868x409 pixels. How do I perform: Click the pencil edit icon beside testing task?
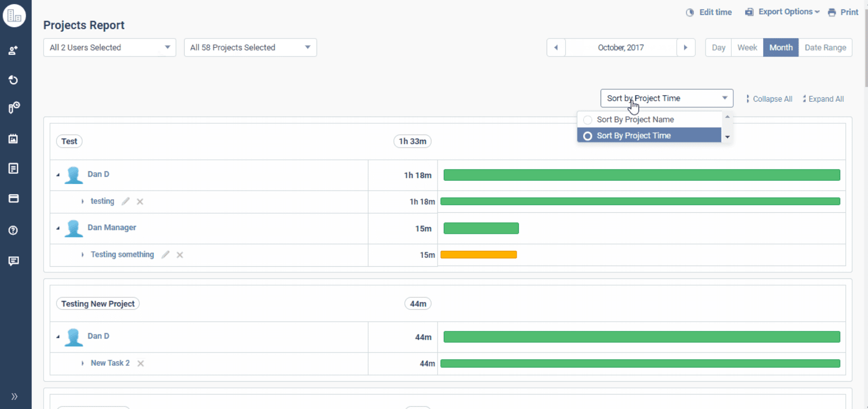pyautogui.click(x=125, y=201)
